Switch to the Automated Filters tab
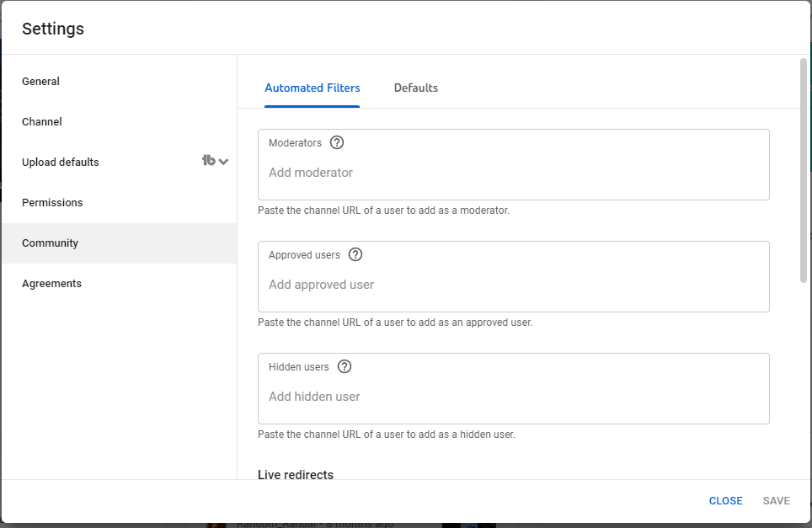This screenshot has width=812, height=528. coord(312,88)
